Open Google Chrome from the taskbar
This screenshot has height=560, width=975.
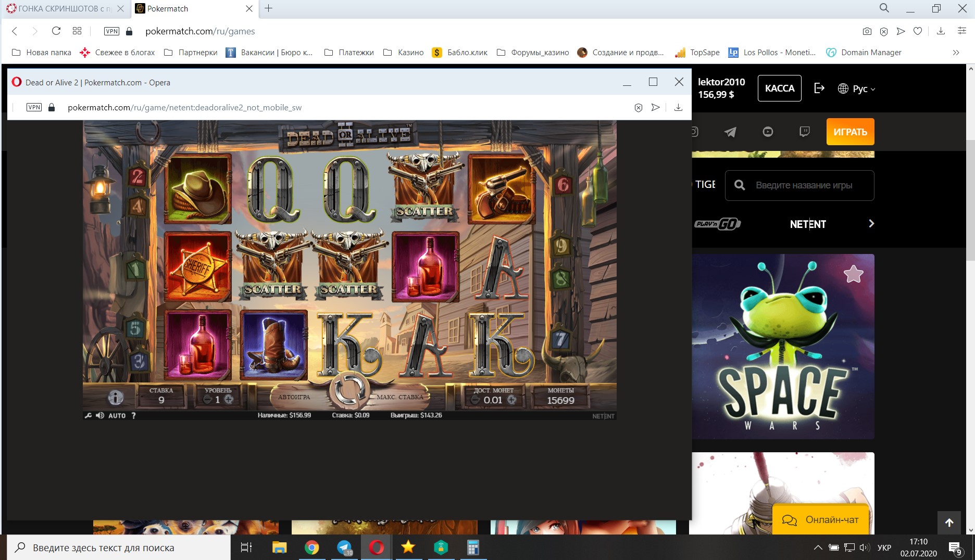pyautogui.click(x=311, y=548)
